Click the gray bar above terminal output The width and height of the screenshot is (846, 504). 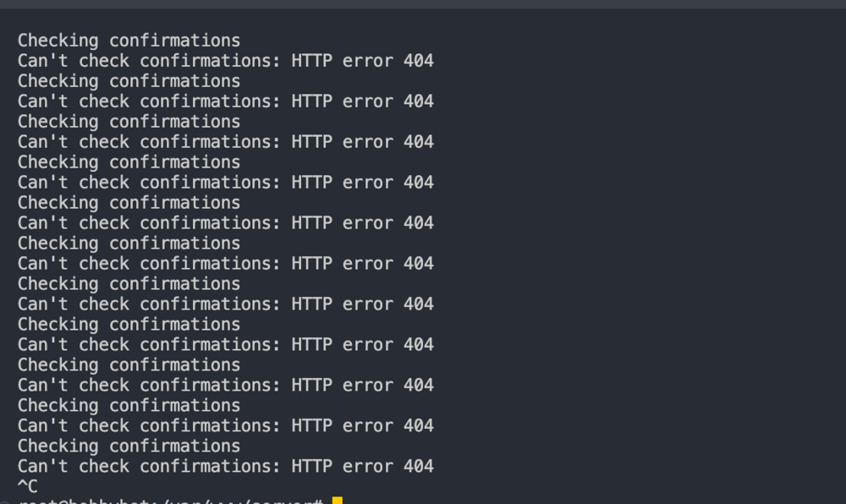click(423, 4)
